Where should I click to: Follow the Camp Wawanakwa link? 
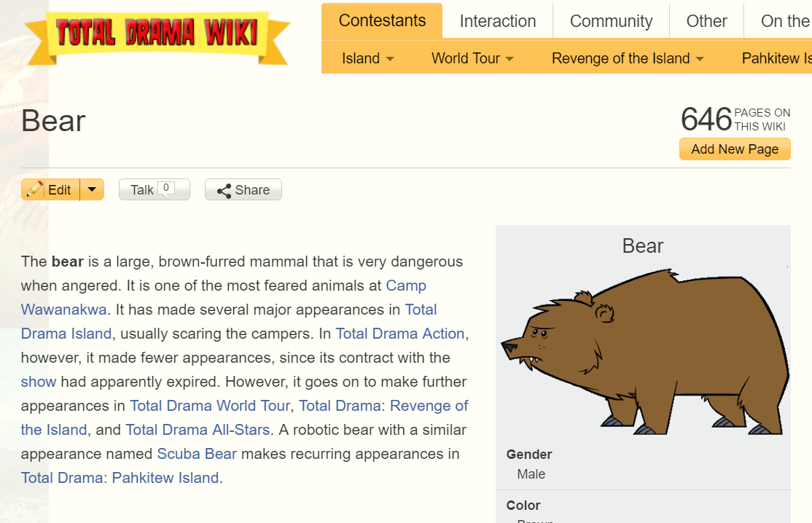pyautogui.click(x=224, y=297)
